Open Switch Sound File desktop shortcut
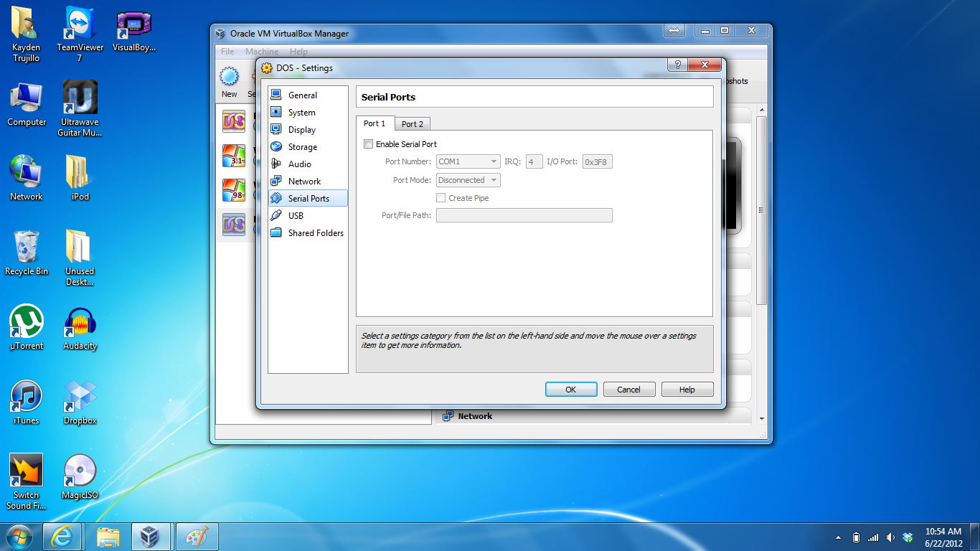The height and width of the screenshot is (551, 980). [27, 481]
